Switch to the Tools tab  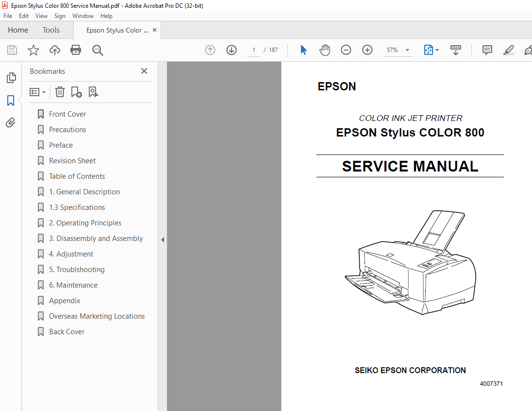[51, 30]
